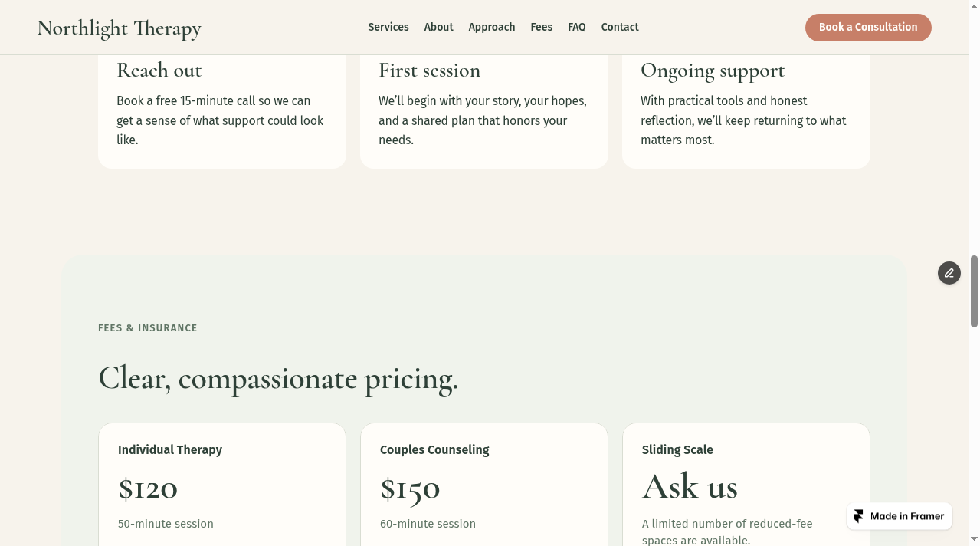Screen dimensions: 980x546
Task: Open the FAQ nav link
Action: click(x=577, y=27)
